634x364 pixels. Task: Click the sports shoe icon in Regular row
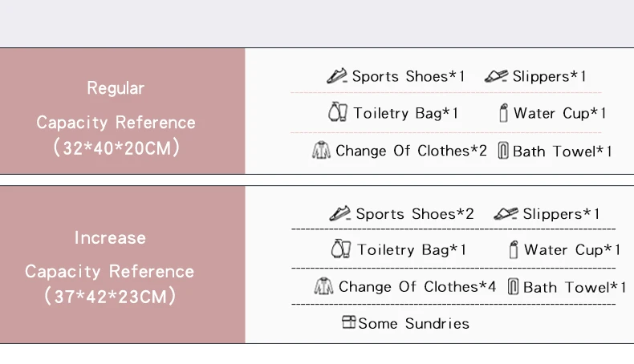337,76
